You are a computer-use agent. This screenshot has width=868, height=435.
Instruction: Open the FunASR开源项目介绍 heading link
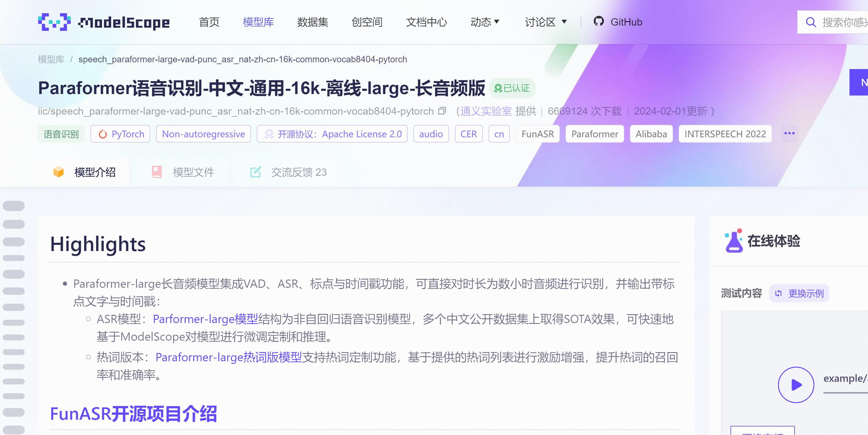(133, 414)
